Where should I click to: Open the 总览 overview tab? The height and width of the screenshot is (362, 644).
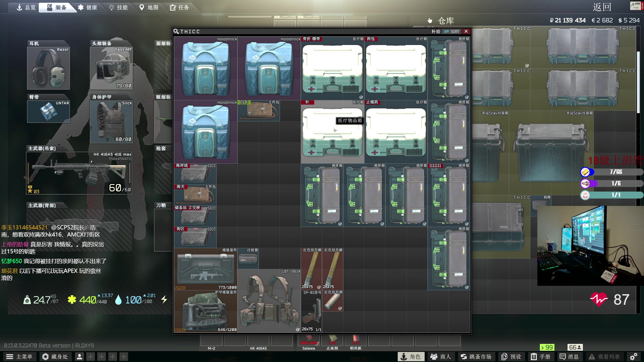point(26,7)
